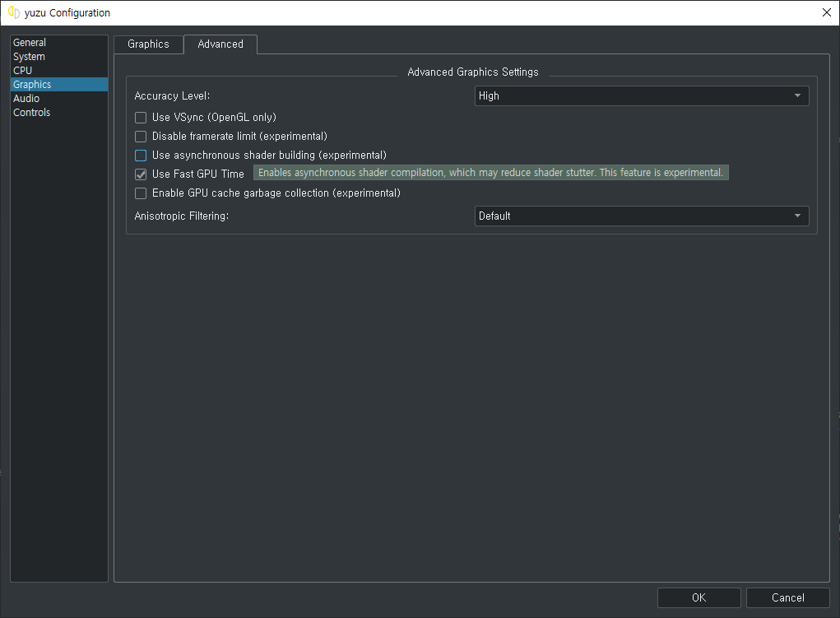The image size is (840, 618).
Task: Switch to the Graphics tab
Action: 148,44
